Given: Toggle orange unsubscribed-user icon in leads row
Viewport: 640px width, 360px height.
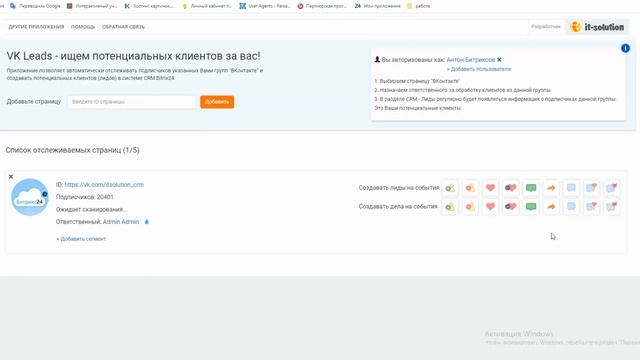Looking at the screenshot, I should click(470, 188).
